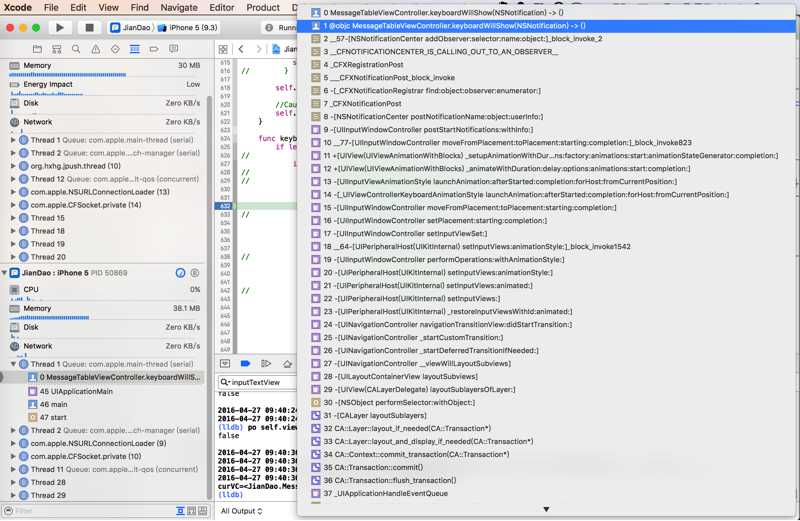
Task: Hide the debug area with the toggle icon
Action: [225, 363]
